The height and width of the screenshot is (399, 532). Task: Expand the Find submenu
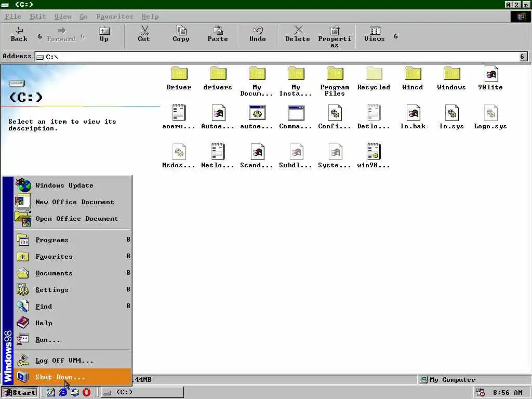pos(73,307)
